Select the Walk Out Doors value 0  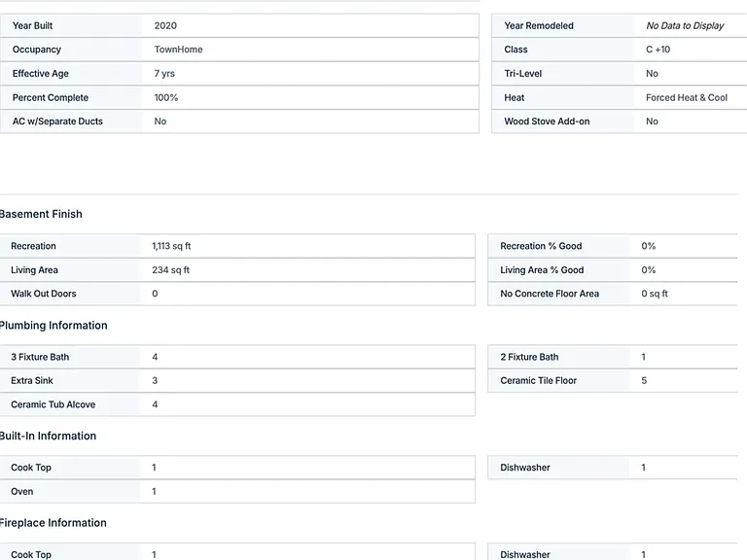pos(155,294)
